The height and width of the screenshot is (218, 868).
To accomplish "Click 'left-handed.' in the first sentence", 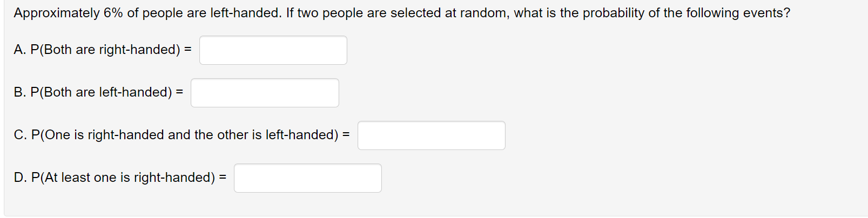I will click(246, 13).
